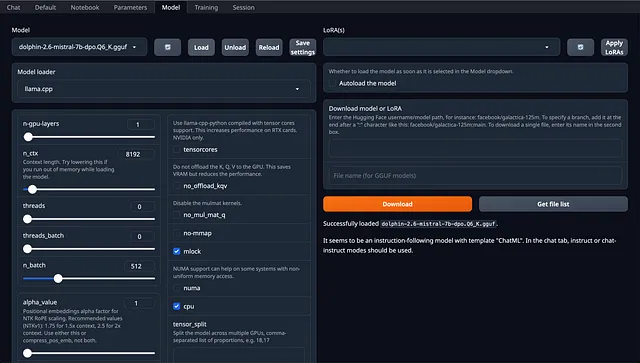Click the Download model or LoRA heading

(365, 108)
